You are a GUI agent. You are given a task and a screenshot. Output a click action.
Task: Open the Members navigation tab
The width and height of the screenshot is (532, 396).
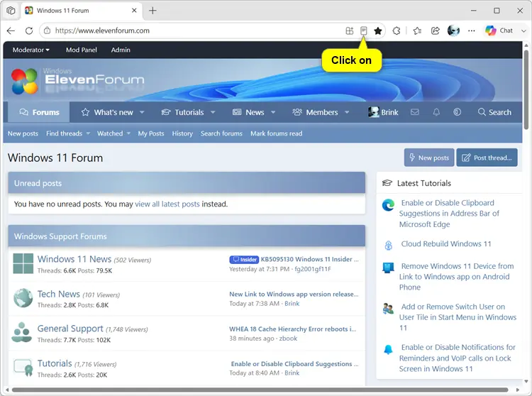click(x=315, y=112)
